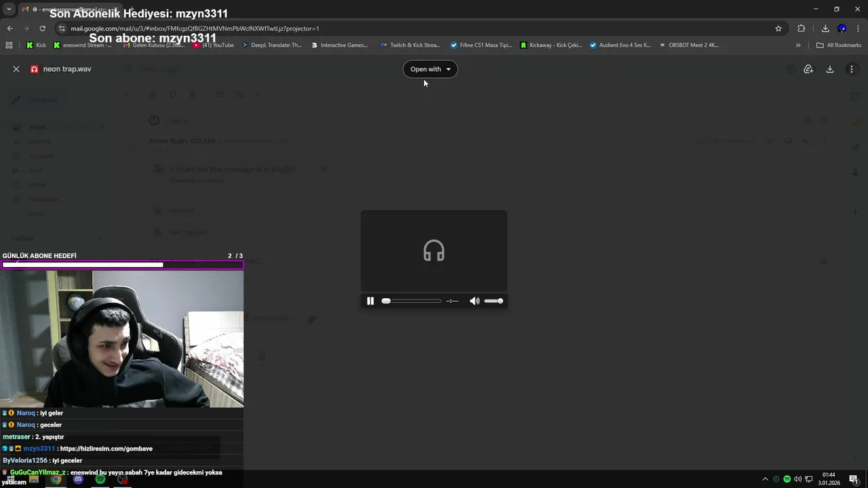The height and width of the screenshot is (488, 868).
Task: Open the Gelen Kutusu bookmark
Action: coord(153,45)
